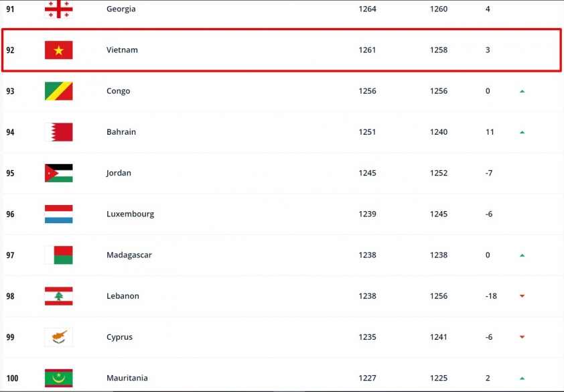Image resolution: width=564 pixels, height=392 pixels.
Task: Select the Congo flag icon
Action: click(x=59, y=91)
